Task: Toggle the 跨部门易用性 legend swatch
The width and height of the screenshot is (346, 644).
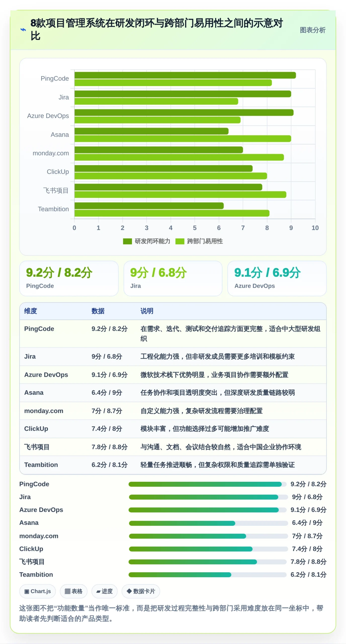Action: point(180,241)
